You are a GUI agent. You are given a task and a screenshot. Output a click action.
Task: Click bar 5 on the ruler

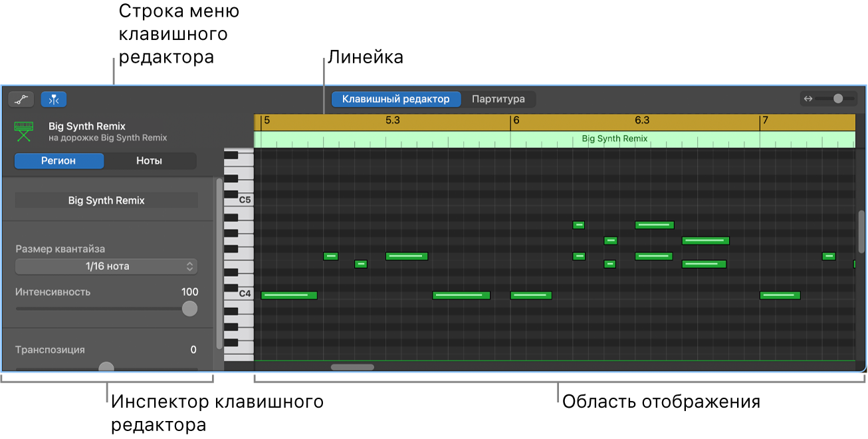(267, 120)
